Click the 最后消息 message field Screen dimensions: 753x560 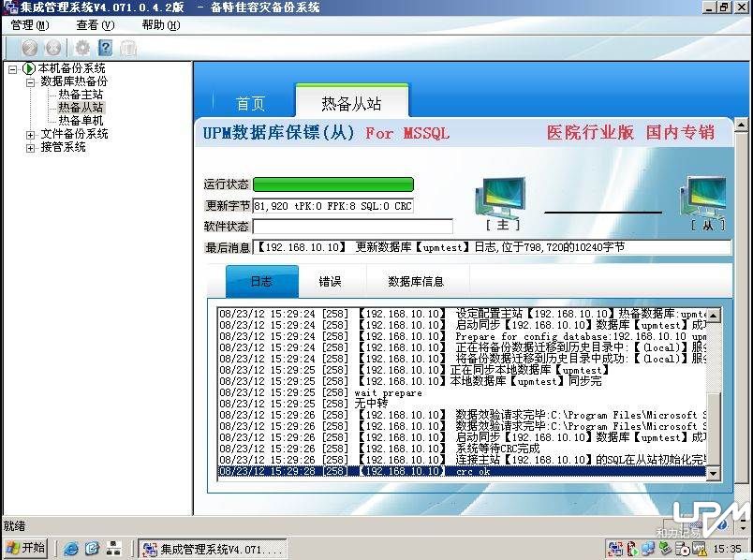tap(492, 247)
